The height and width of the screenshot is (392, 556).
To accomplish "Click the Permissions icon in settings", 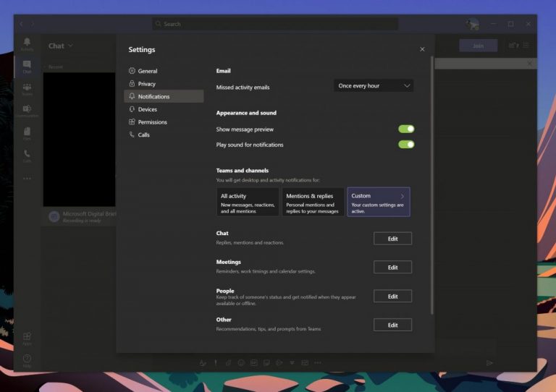I will click(x=132, y=122).
